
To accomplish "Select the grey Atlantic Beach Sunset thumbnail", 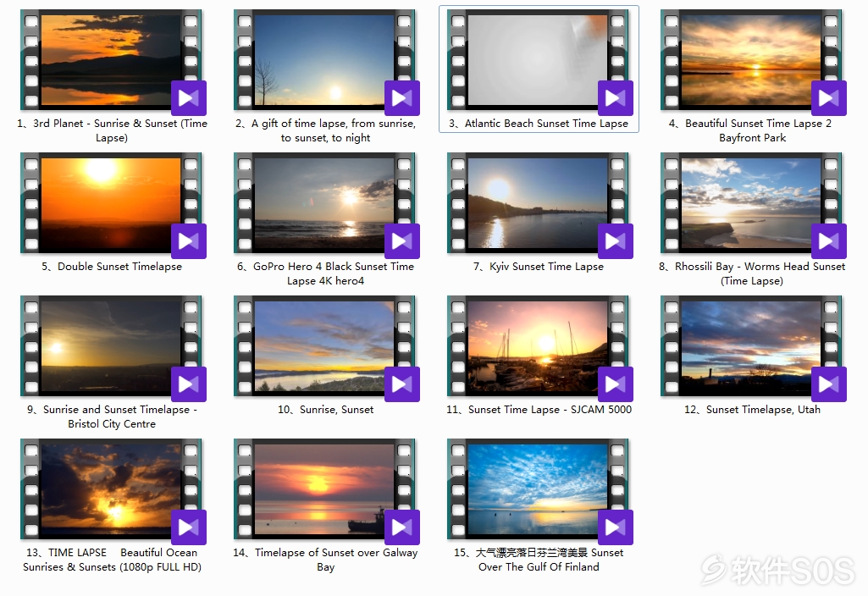I will point(538,60).
